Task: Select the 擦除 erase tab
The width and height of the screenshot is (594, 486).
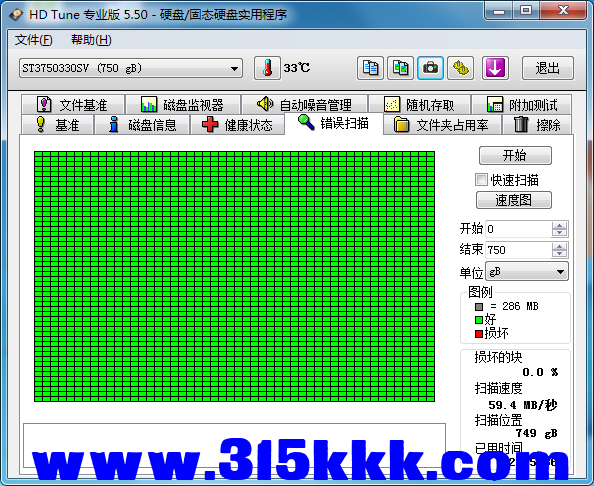Action: [x=537, y=125]
